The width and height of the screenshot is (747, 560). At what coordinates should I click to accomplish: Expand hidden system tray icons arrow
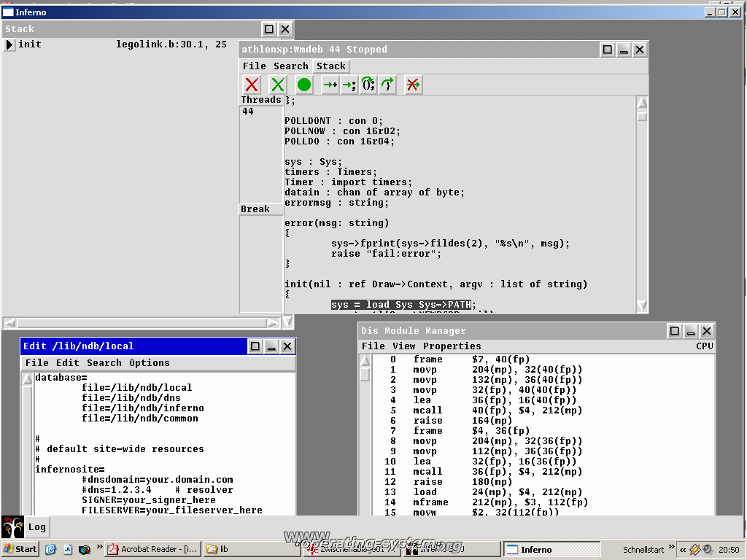click(683, 550)
